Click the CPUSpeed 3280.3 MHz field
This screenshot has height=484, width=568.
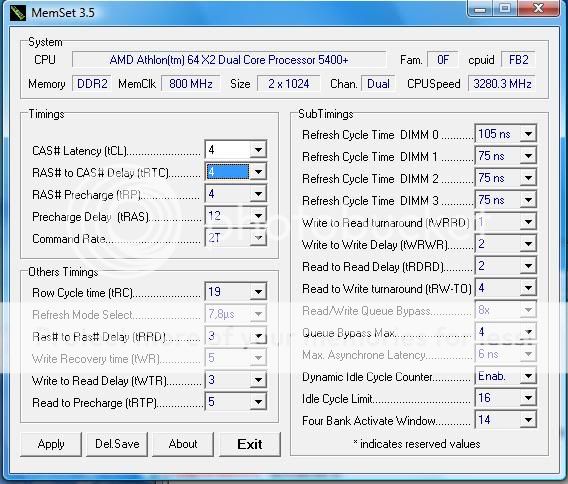502,84
